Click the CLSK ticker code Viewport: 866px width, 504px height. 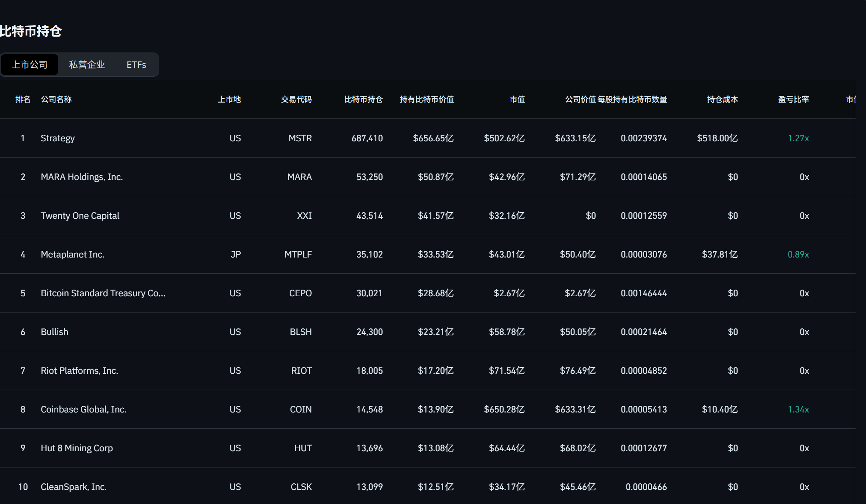pos(301,487)
